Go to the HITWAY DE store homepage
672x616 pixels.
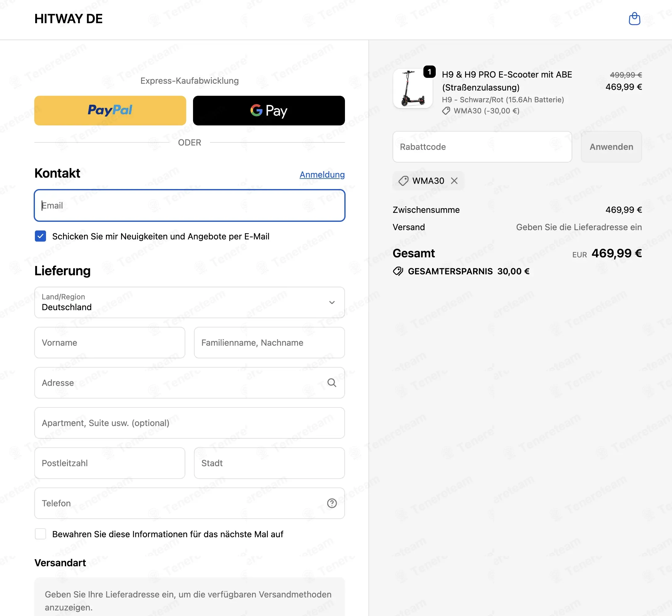point(68,19)
